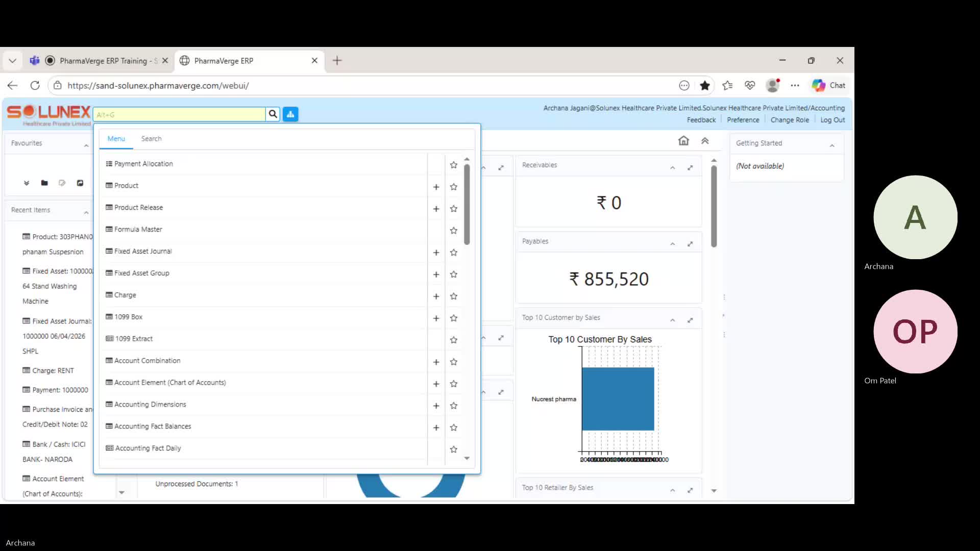This screenshot has width=980, height=551.
Task: Click browser refresh icon
Action: 35,86
